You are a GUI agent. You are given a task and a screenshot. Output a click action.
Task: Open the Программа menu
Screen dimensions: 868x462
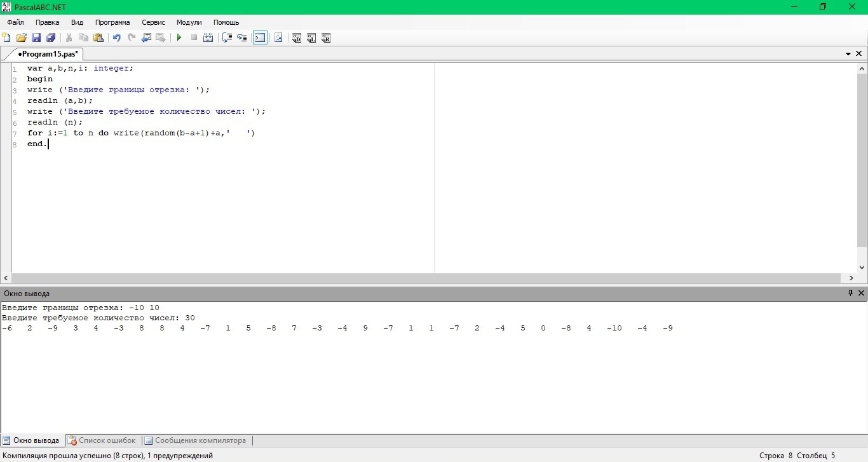click(112, 22)
